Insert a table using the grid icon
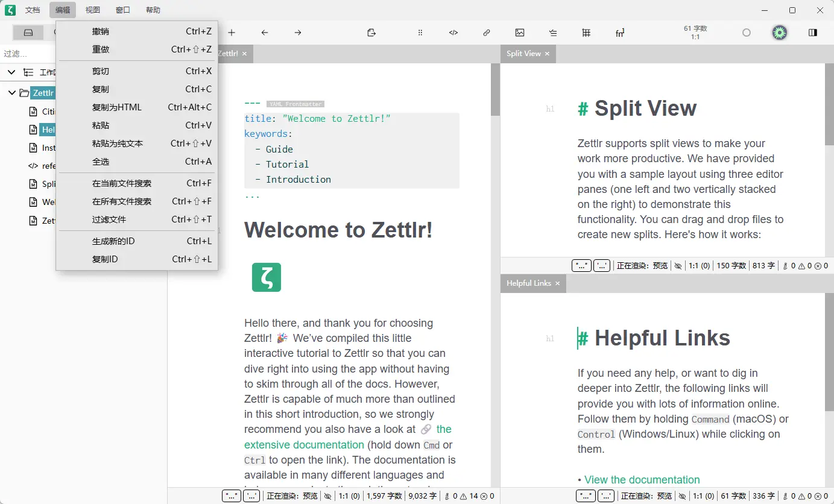This screenshot has height=504, width=834. [586, 33]
